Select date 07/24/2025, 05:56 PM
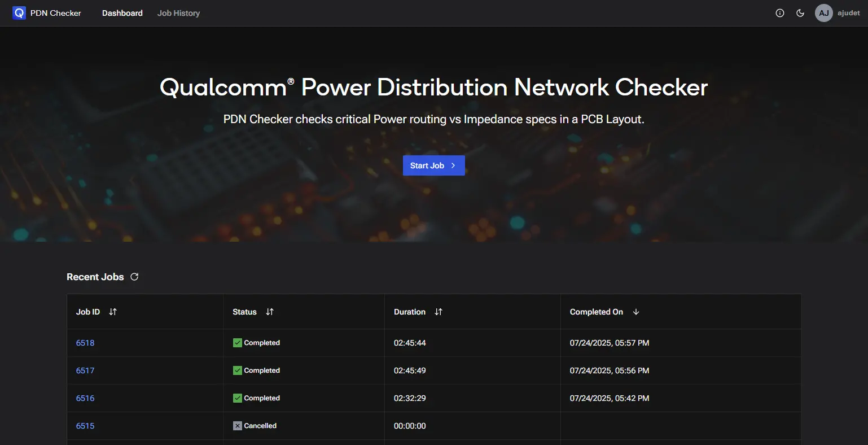Image resolution: width=868 pixels, height=445 pixels. click(x=610, y=370)
